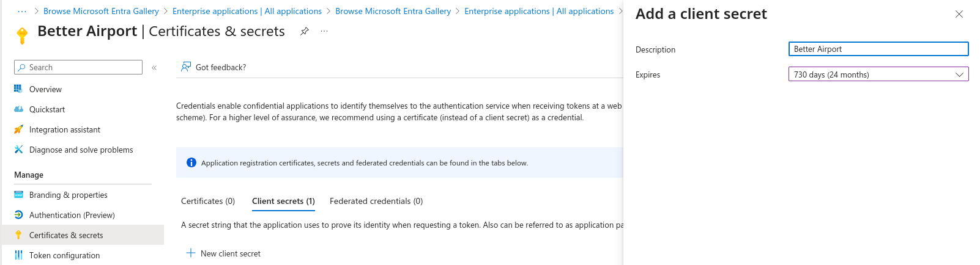Switch to Federated credentials (0) tab

click(376, 201)
